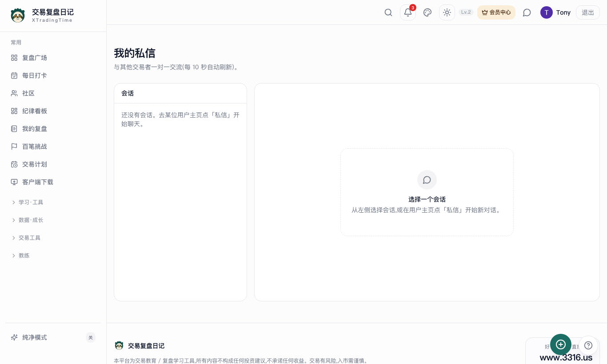Screen dimensions: 607x364
Task: Click the 百笔挑战 flag icon
Action: pyautogui.click(x=14, y=146)
